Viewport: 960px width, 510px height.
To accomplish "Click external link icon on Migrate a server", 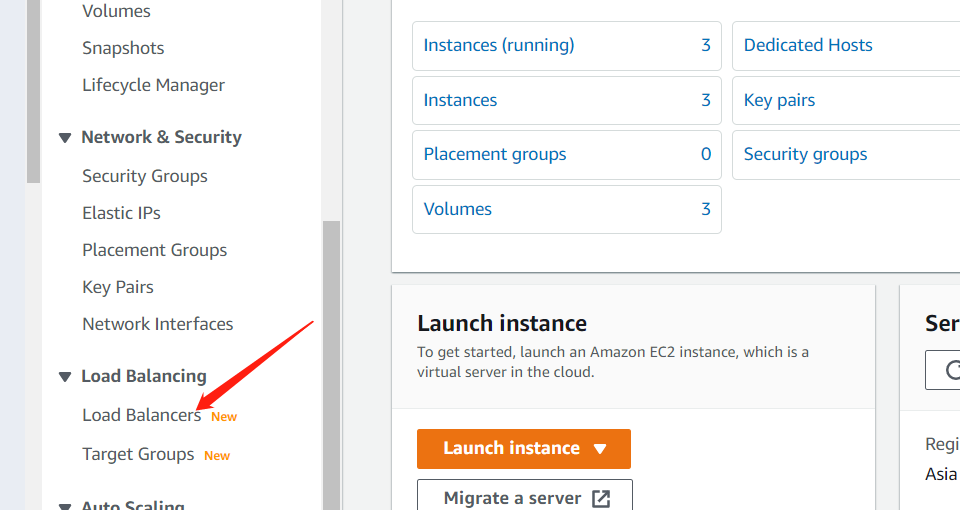I will point(601,498).
